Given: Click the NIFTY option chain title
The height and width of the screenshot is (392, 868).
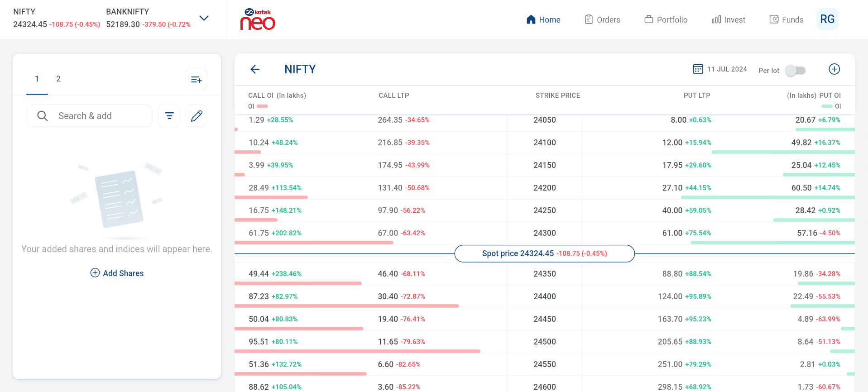Looking at the screenshot, I should [x=300, y=69].
